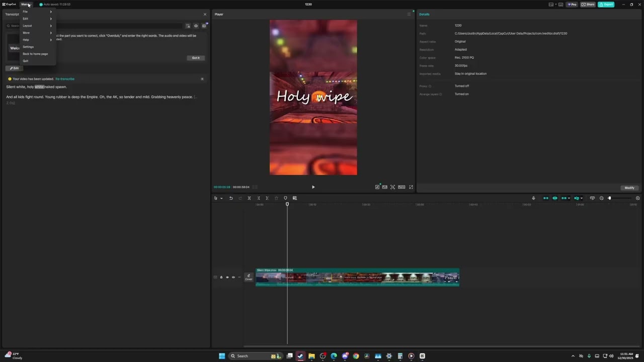This screenshot has height=362, width=644.
Task: Click the Share button
Action: (x=588, y=5)
